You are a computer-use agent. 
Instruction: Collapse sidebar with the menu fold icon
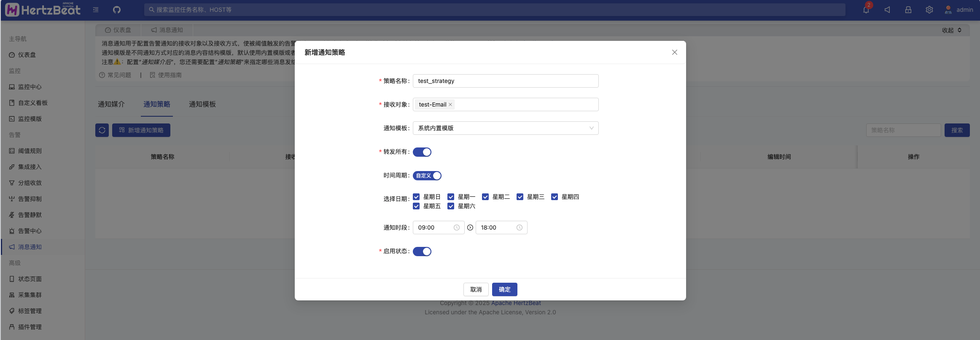coord(96,10)
